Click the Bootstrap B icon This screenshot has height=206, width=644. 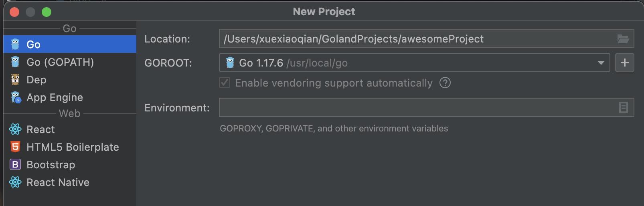(x=15, y=164)
